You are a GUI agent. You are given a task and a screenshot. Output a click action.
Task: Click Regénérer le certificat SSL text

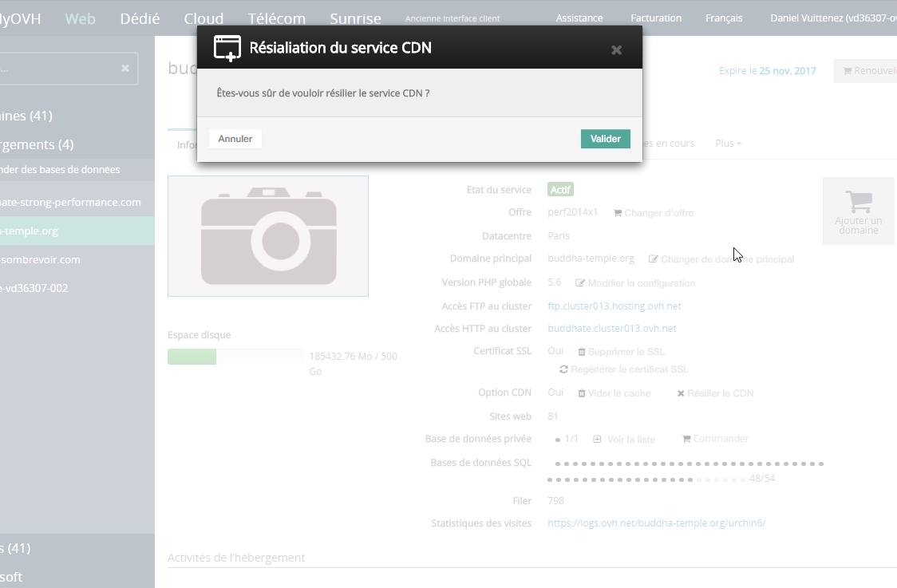[630, 369]
